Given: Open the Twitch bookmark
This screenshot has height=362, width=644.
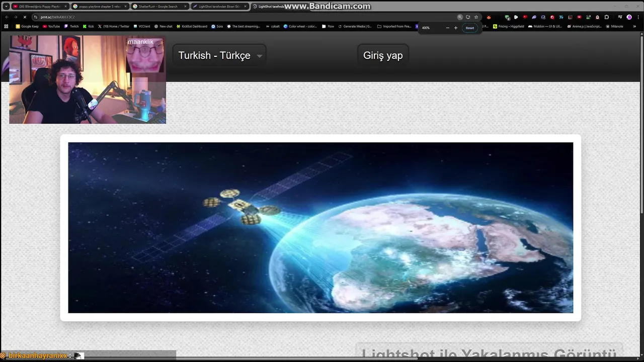Looking at the screenshot, I should pos(71,26).
